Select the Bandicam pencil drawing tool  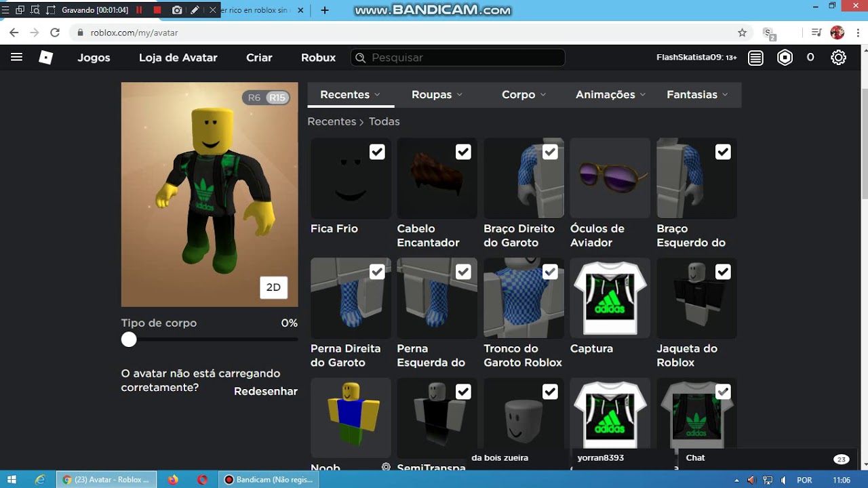[x=195, y=10]
